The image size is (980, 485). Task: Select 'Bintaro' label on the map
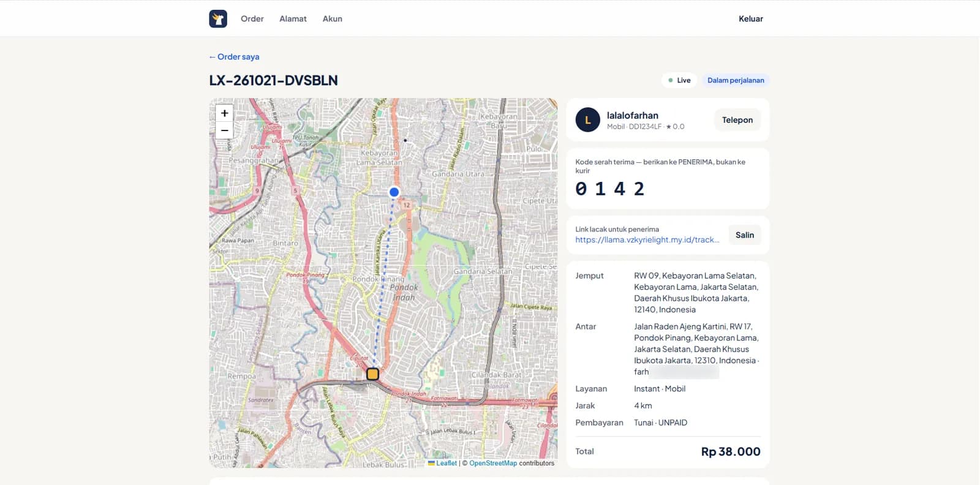click(285, 243)
